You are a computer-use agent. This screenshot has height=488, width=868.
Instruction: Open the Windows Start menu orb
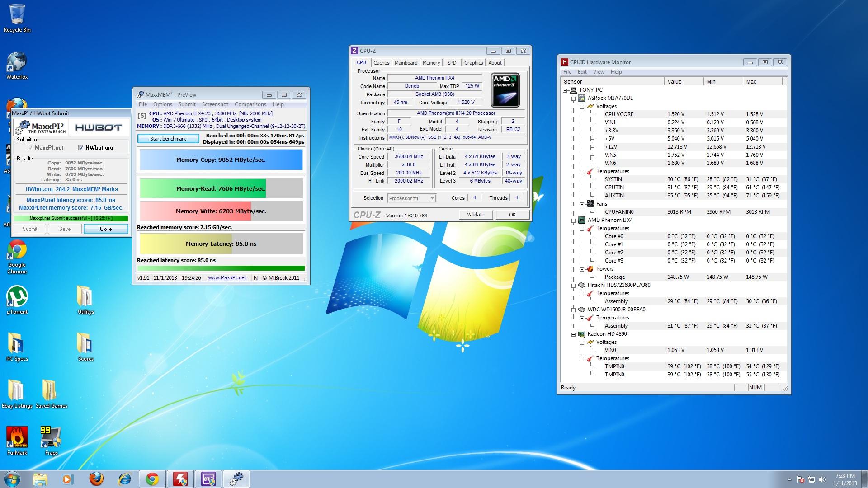pyautogui.click(x=12, y=479)
